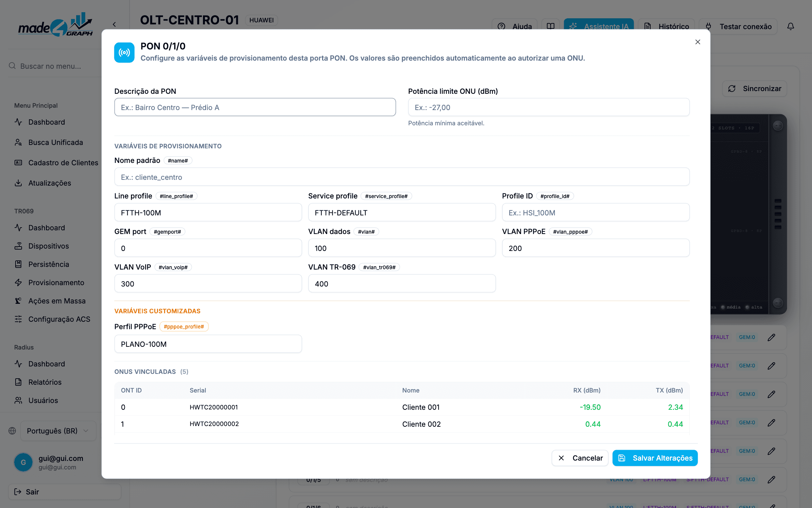Click the Potência limite ONU input
The width and height of the screenshot is (812, 508).
click(549, 107)
